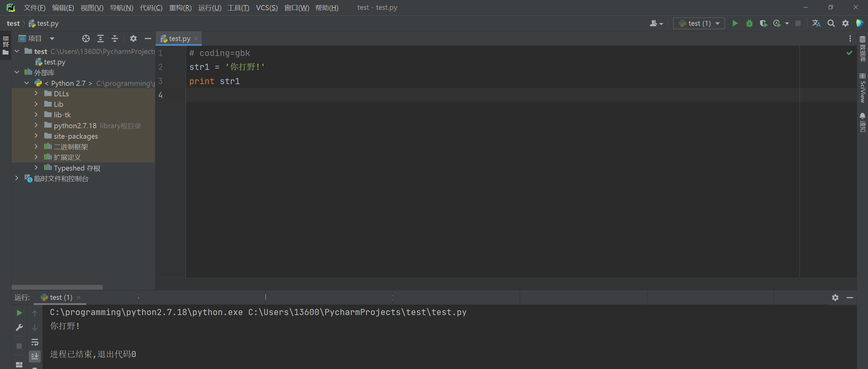This screenshot has width=868, height=369.
Task: Open the Refactor (重构) menu
Action: click(180, 7)
